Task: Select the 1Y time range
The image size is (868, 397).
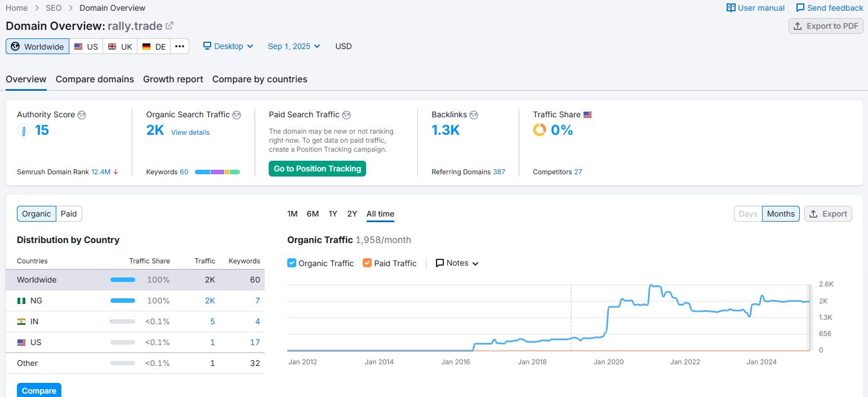Action: pyautogui.click(x=333, y=214)
